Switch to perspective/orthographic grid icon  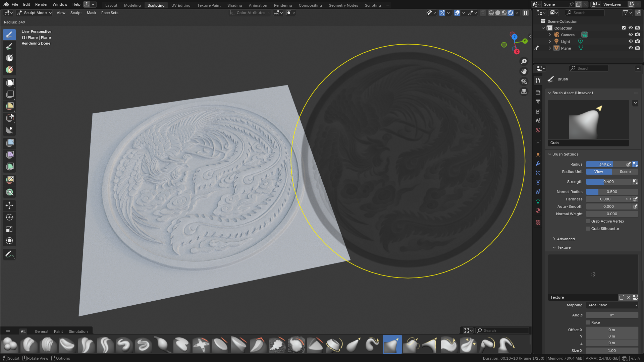524,92
